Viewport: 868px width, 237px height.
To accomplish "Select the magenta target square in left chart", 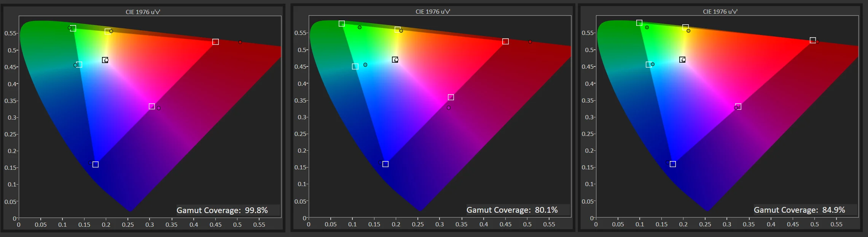I will click(x=152, y=106).
